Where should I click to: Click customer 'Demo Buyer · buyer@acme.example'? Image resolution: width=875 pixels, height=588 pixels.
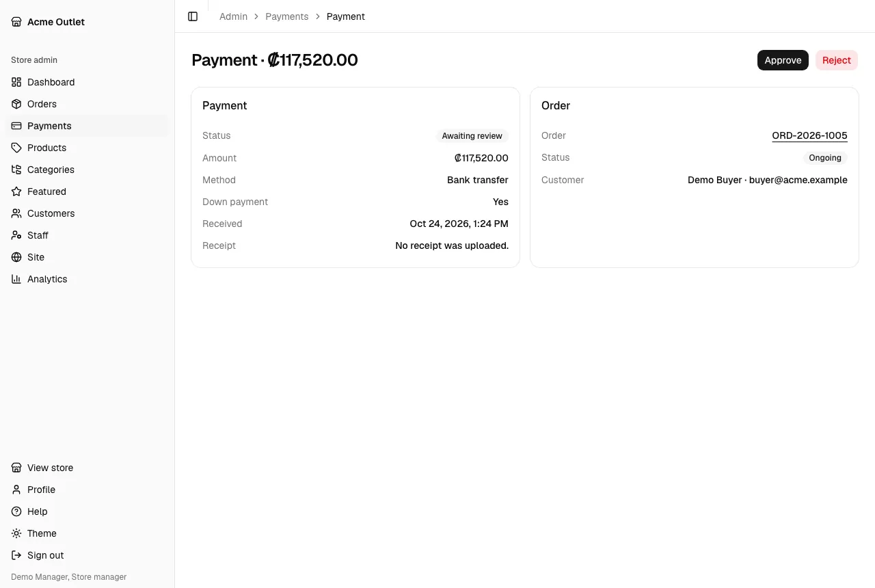(x=768, y=180)
